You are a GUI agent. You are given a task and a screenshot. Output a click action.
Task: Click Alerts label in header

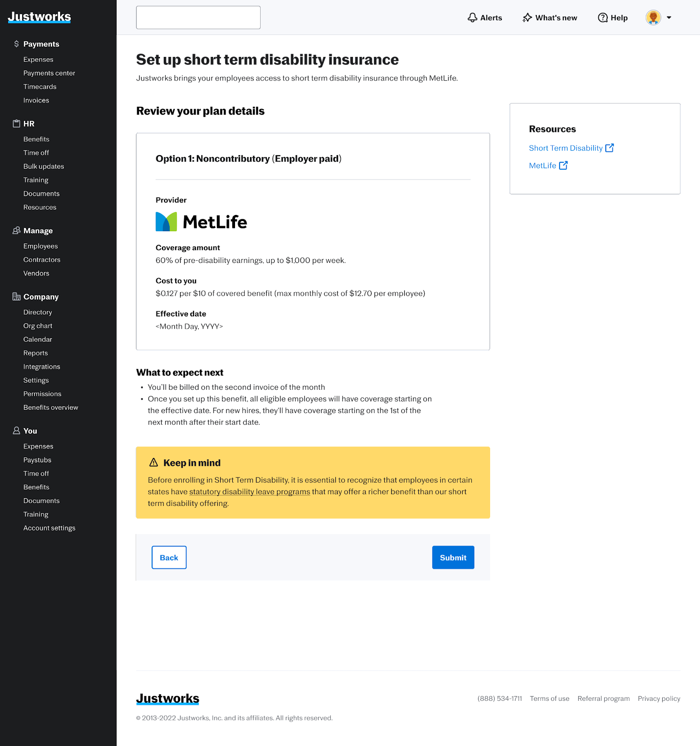click(x=491, y=18)
